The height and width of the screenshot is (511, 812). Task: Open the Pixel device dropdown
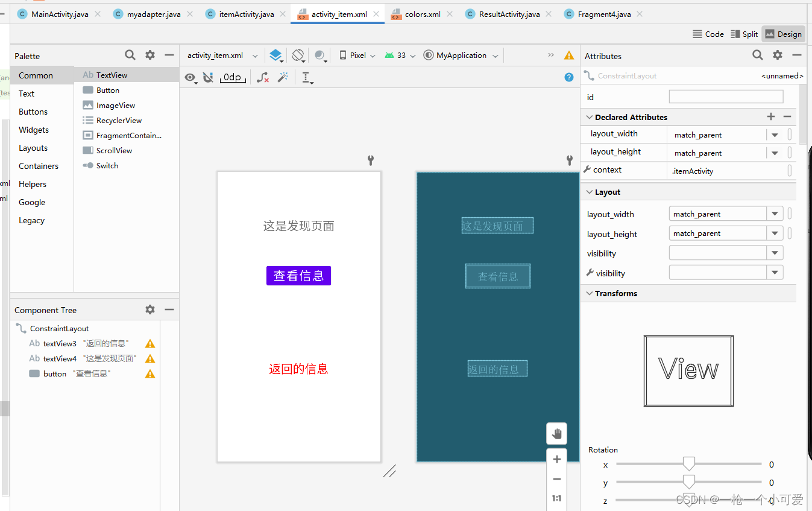click(x=356, y=55)
